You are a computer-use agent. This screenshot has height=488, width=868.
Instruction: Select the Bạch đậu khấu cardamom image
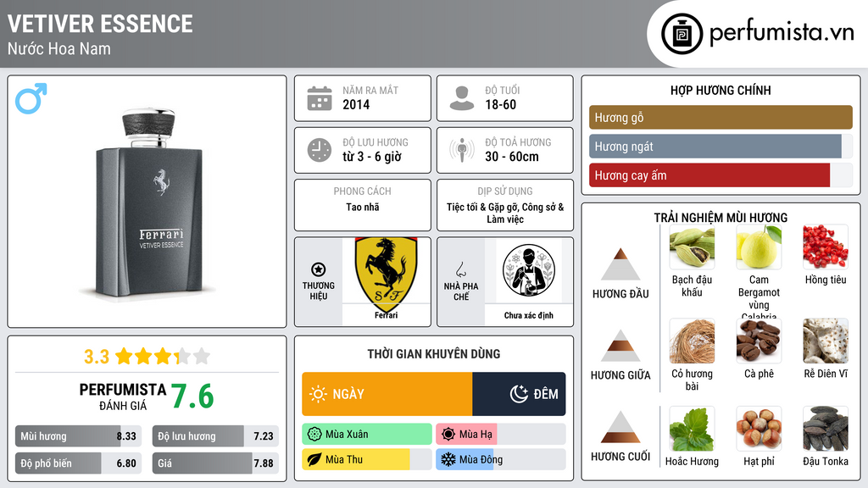692,247
